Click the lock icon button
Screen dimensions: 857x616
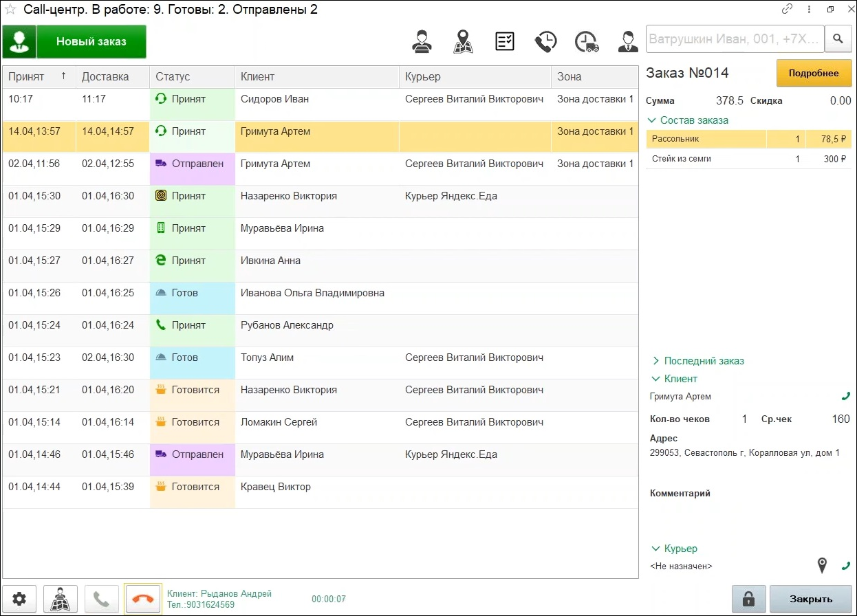748,599
